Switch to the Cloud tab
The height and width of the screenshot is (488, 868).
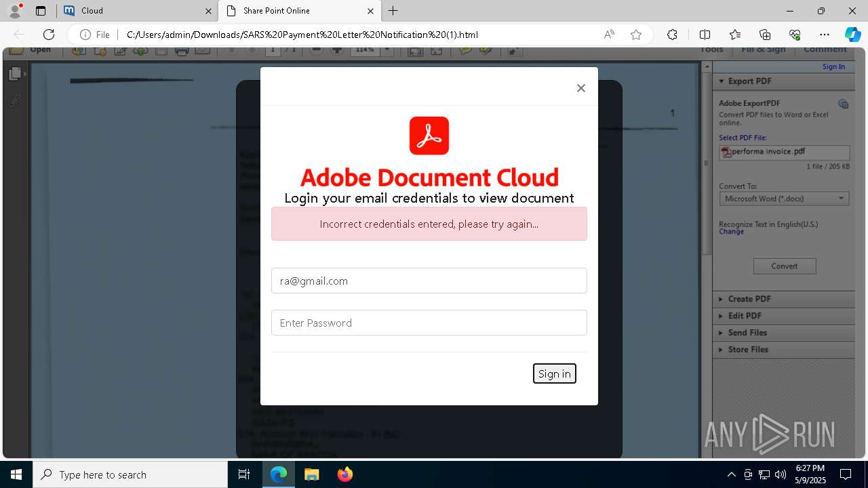138,11
